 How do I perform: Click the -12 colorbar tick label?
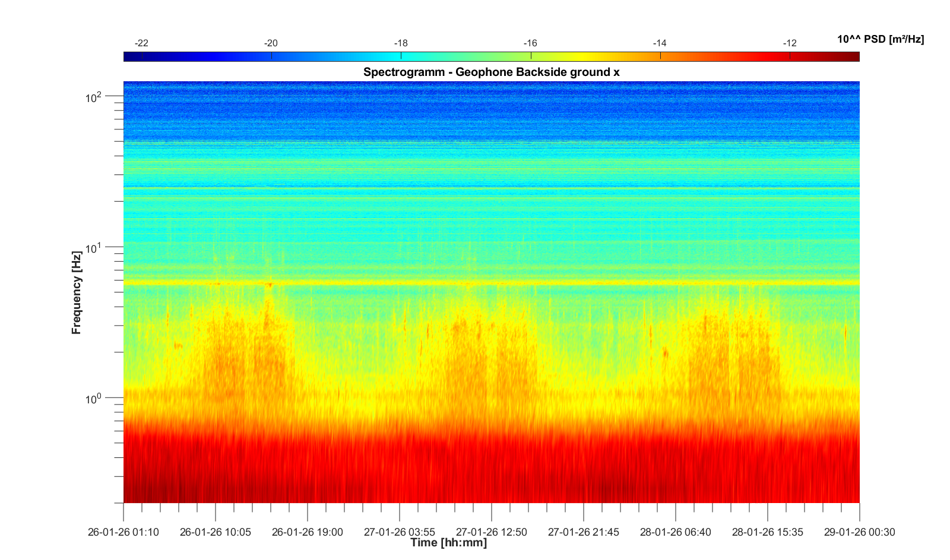point(789,43)
